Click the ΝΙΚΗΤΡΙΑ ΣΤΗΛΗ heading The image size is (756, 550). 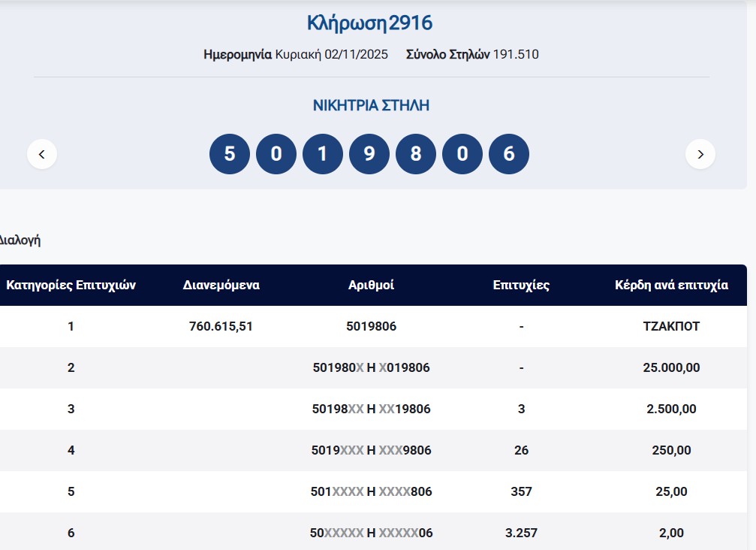[371, 105]
